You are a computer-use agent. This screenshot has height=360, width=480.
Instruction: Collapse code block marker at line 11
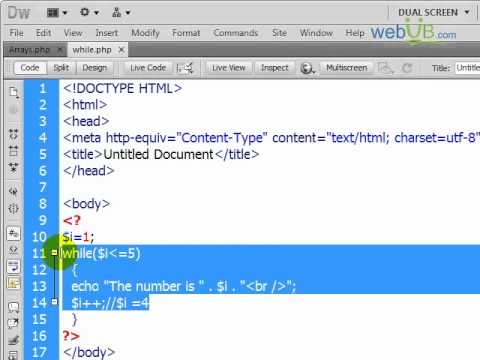point(54,253)
